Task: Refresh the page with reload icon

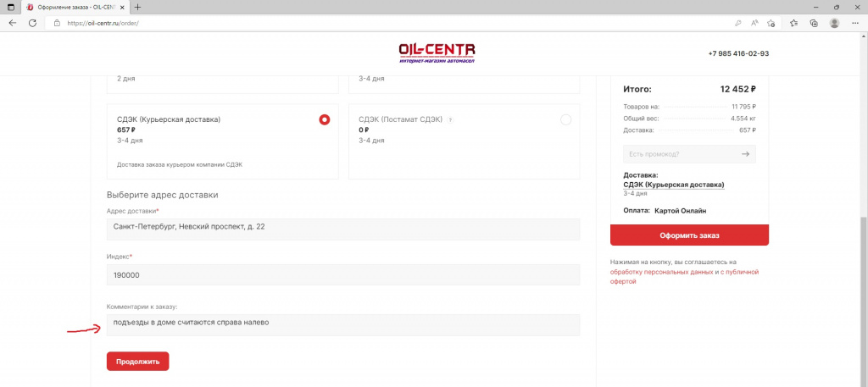Action: pyautogui.click(x=32, y=23)
